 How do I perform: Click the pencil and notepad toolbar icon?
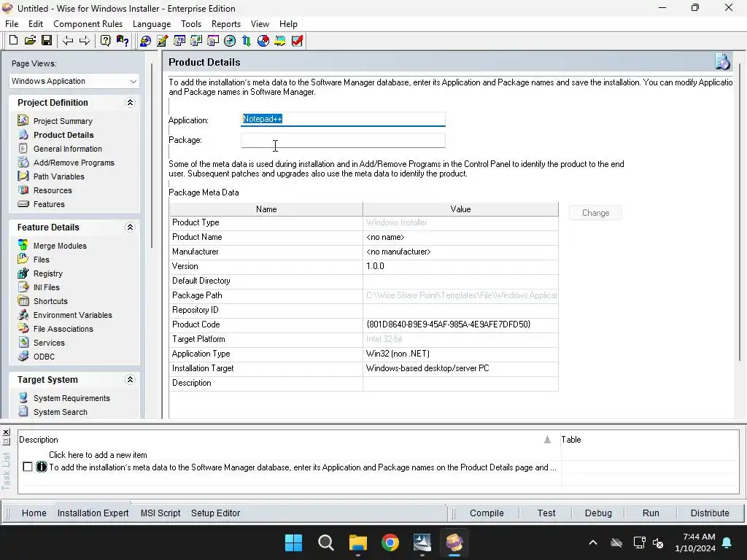point(163,41)
